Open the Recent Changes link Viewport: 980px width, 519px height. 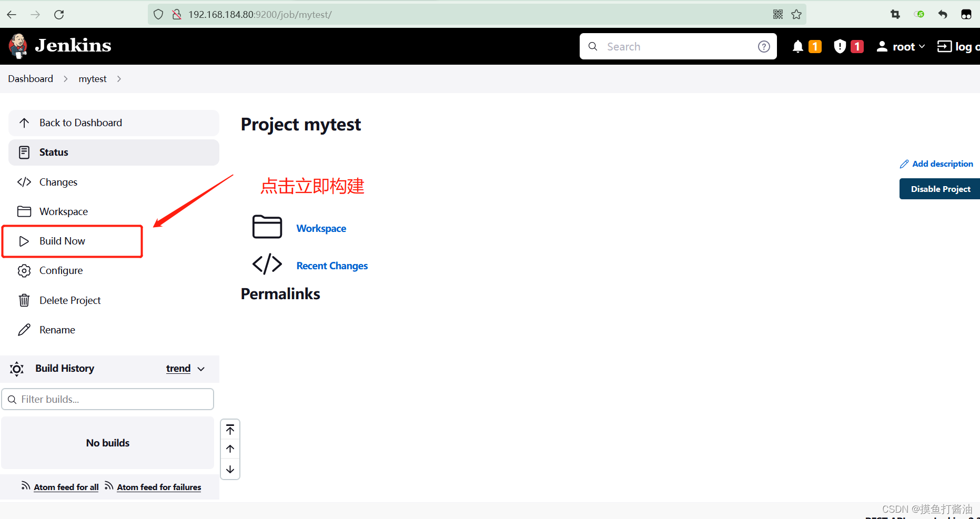tap(332, 266)
